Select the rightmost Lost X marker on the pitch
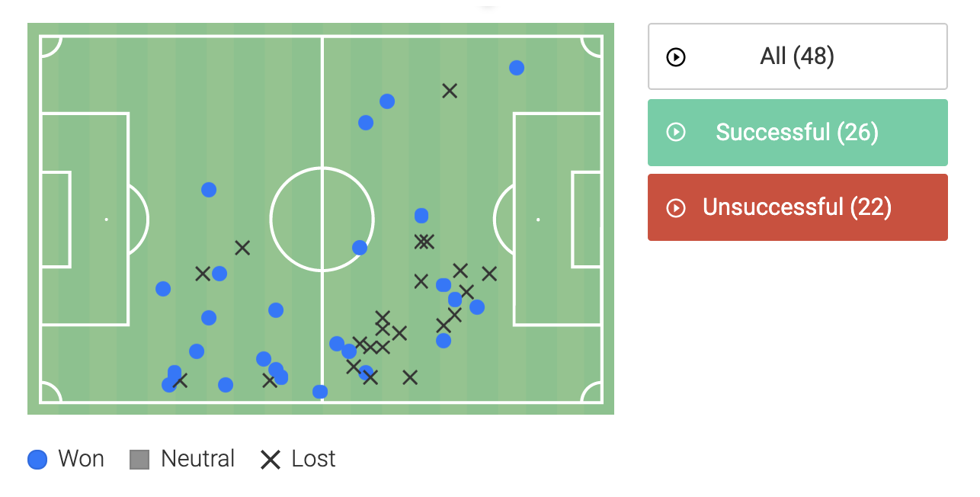Image resolution: width=980 pixels, height=497 pixels. (489, 273)
